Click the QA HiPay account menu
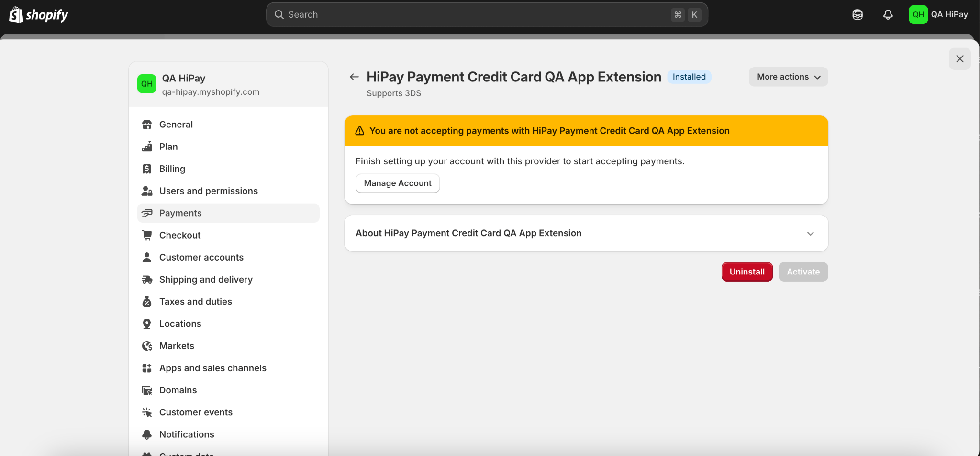The width and height of the screenshot is (980, 456). click(938, 14)
